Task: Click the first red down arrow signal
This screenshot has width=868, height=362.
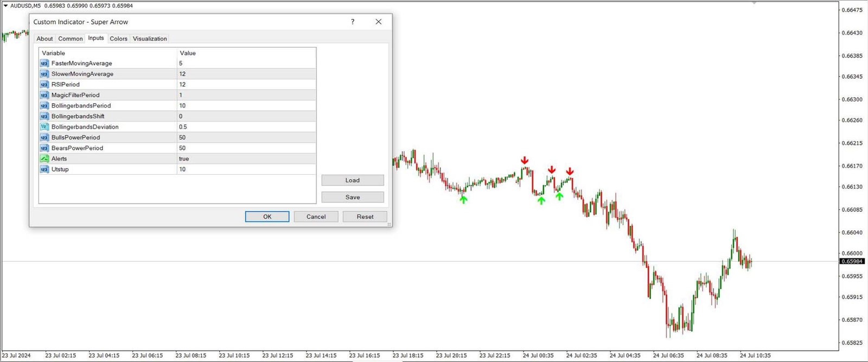Action: (525, 161)
